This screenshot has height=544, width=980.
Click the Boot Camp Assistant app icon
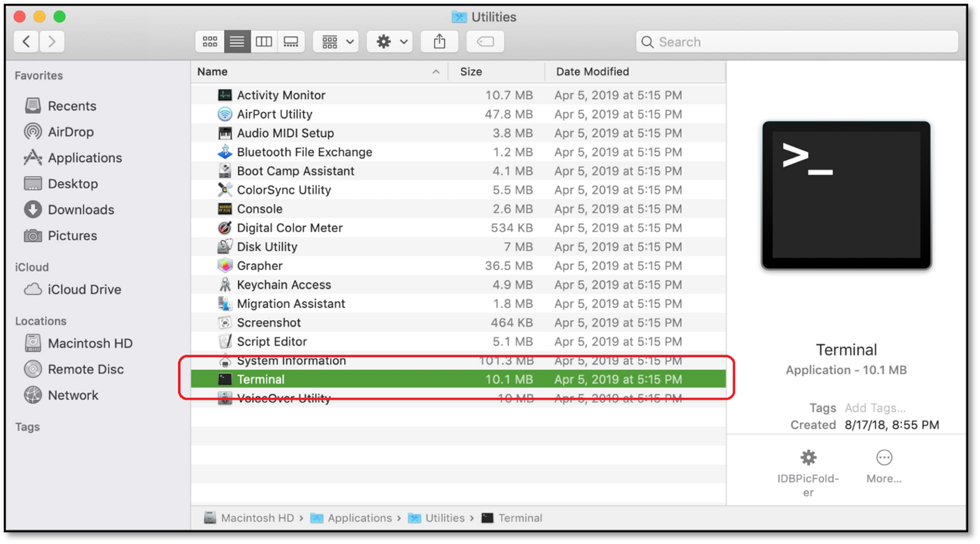[x=225, y=171]
